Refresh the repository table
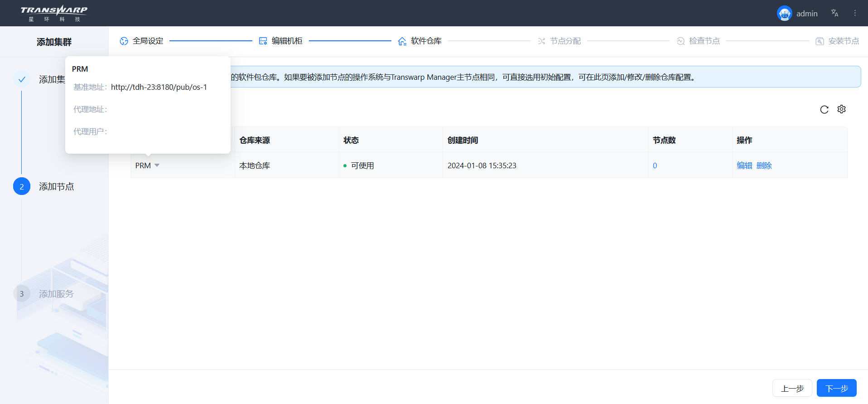 click(x=824, y=109)
